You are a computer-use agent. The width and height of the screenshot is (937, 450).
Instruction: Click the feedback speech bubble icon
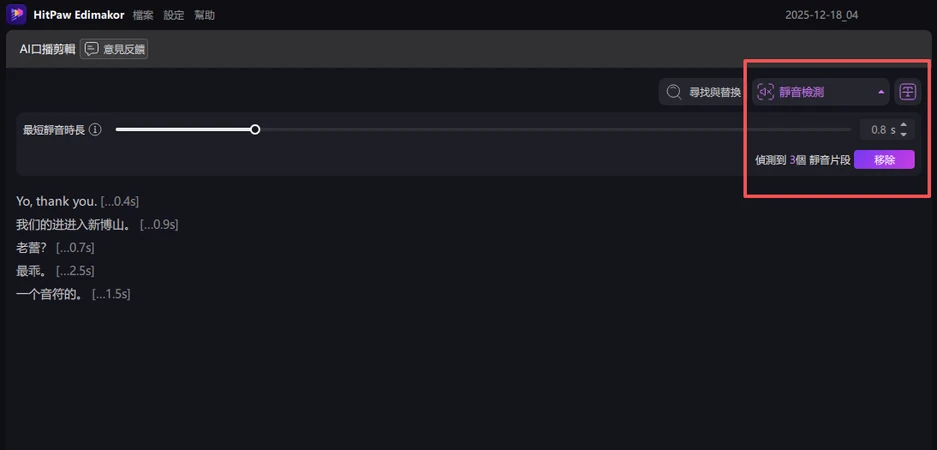point(91,49)
